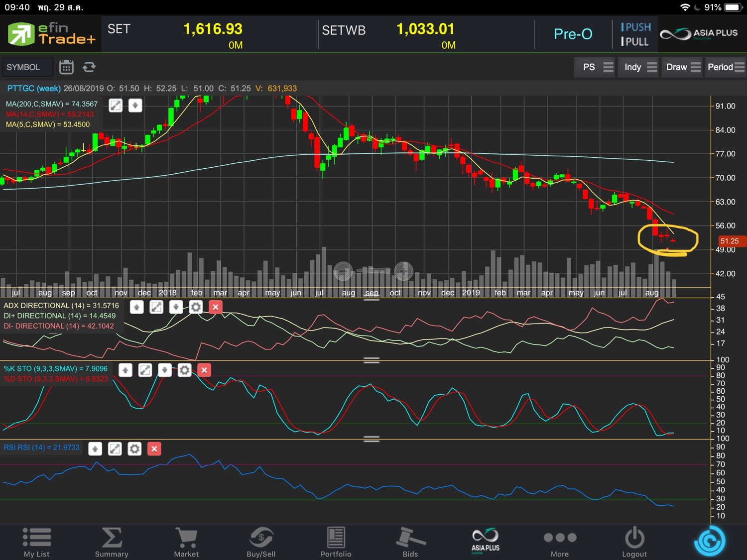Move the main price chart panel down

pos(135,106)
